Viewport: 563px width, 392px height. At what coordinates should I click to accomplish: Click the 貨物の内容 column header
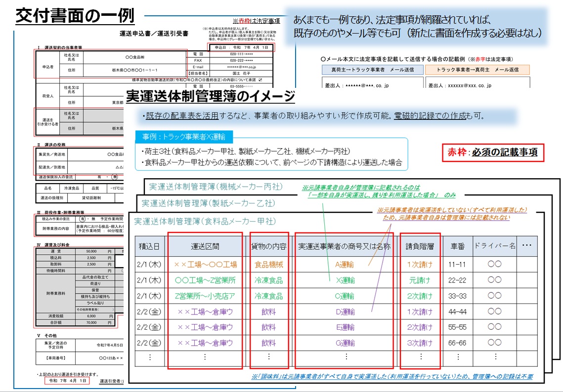pyautogui.click(x=269, y=246)
